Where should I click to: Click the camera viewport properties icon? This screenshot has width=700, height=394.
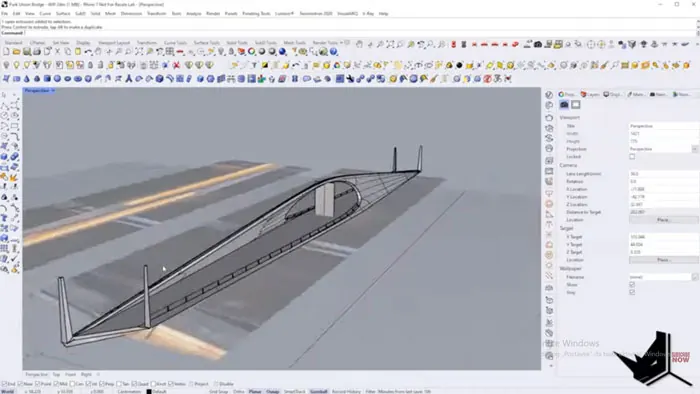pyautogui.click(x=564, y=104)
